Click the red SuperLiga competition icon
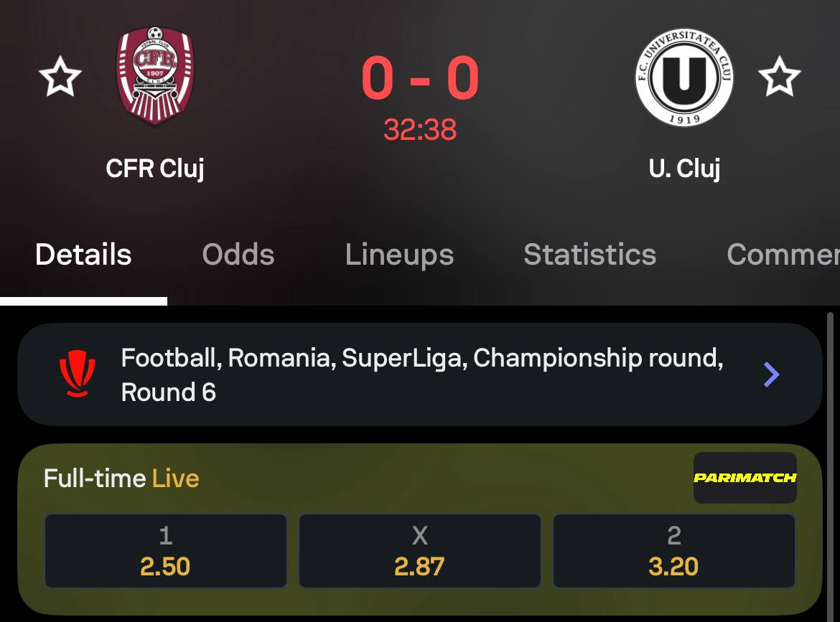840x622 pixels. click(x=78, y=374)
